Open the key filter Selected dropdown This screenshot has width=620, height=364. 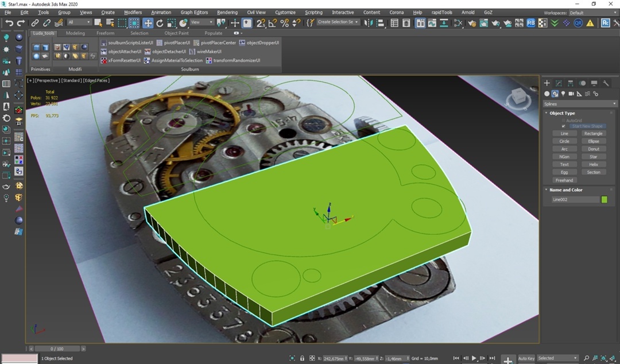click(x=557, y=358)
